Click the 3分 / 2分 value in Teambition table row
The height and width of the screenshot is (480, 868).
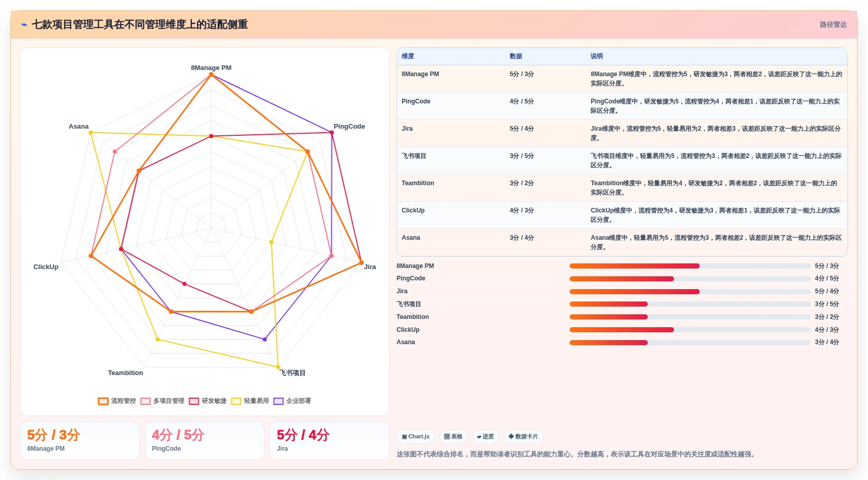click(522, 183)
